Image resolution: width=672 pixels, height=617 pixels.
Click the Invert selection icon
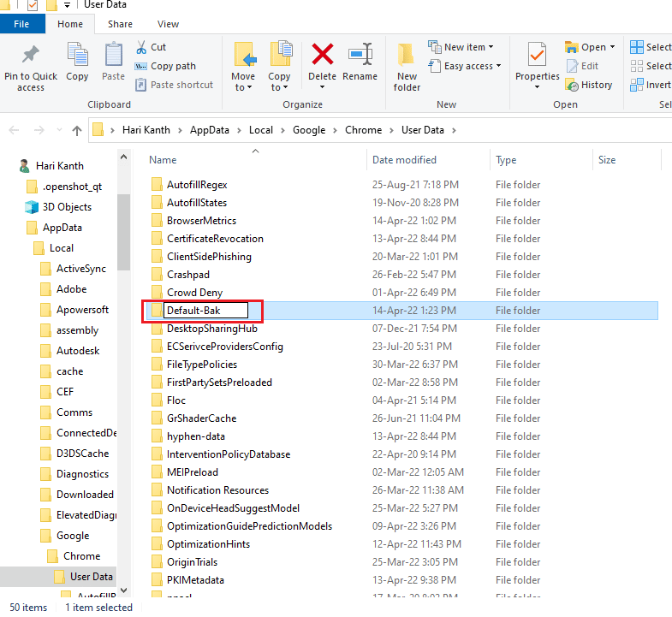point(636,85)
